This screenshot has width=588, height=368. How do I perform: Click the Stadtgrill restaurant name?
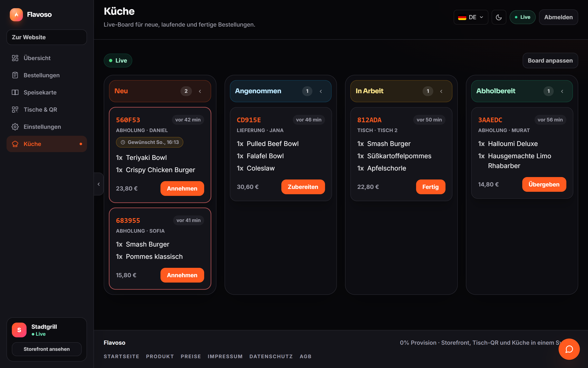[x=44, y=327]
